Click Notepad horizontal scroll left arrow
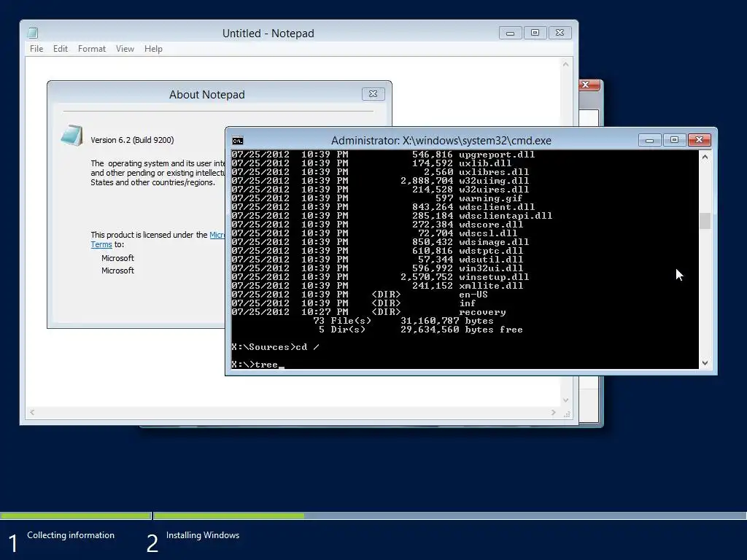Screen dimensions: 747x560 pyautogui.click(x=32, y=413)
